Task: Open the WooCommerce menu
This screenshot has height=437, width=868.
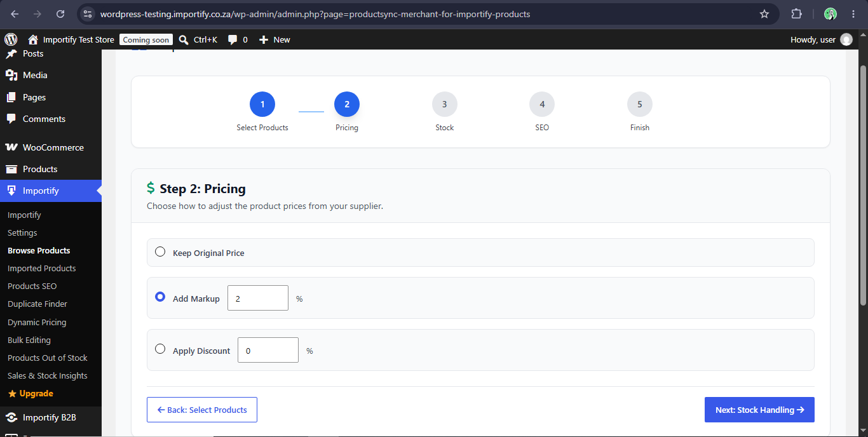Action: click(51, 147)
